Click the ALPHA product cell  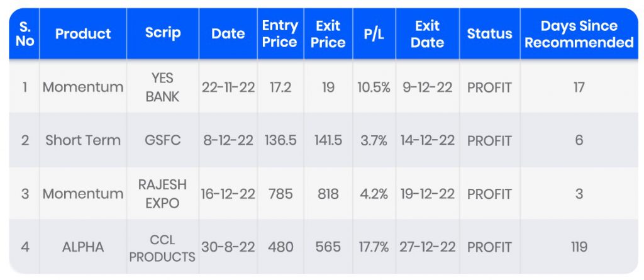pyautogui.click(x=82, y=248)
